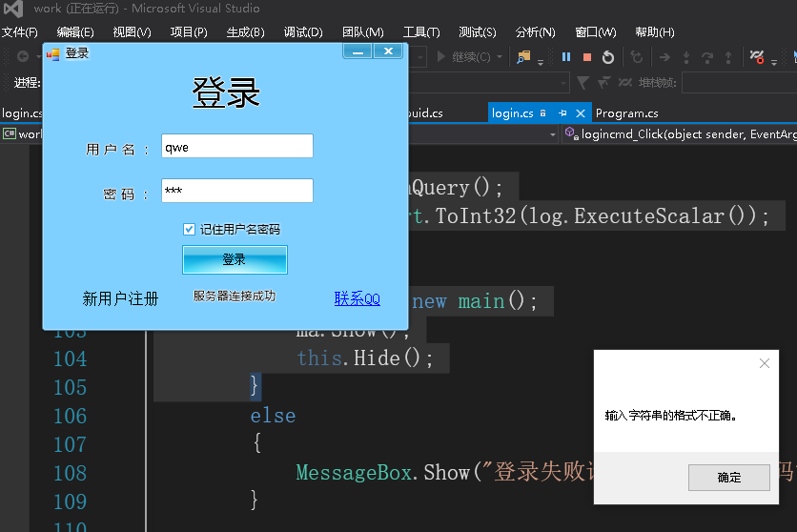Click the Show Next Statement arrow icon
Image resolution: width=797 pixels, height=532 pixels.
[x=664, y=57]
